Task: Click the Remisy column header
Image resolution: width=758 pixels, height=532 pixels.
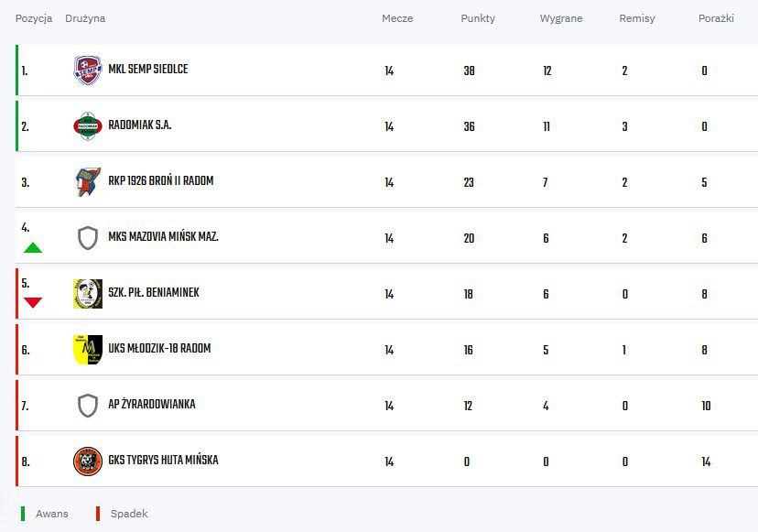Action: tap(637, 18)
